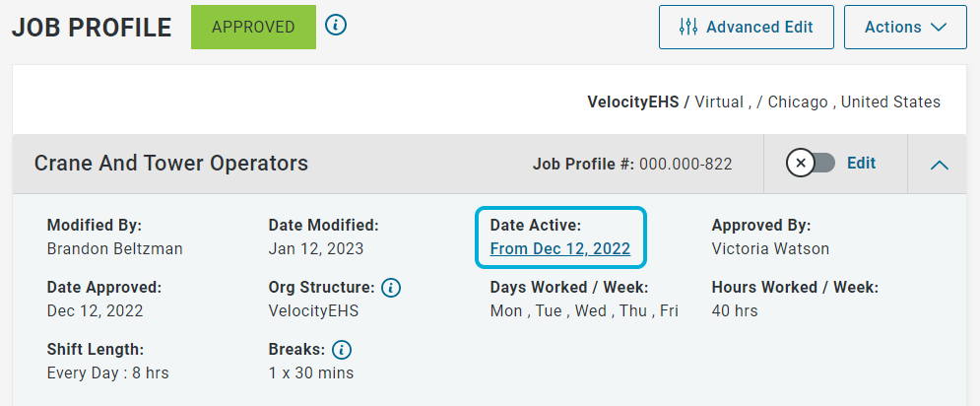Click the Org Structure info icon
The height and width of the screenshot is (406, 980).
(x=391, y=288)
